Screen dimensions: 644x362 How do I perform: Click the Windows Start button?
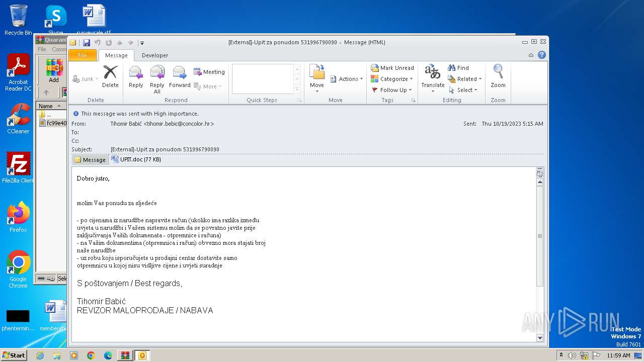click(x=14, y=355)
